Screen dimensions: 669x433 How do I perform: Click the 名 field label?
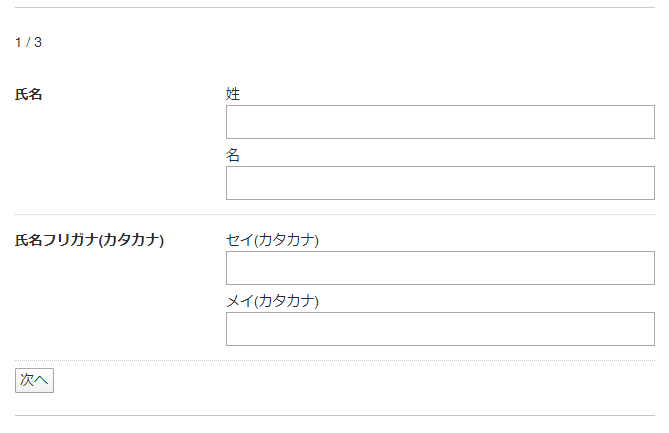(233, 155)
